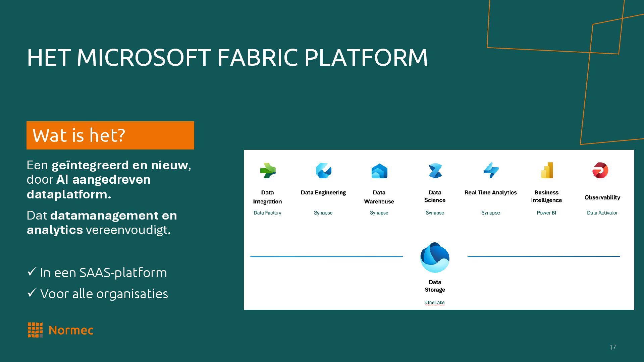
Task: Click the SAAS-platform checkmark
Action: (x=32, y=271)
